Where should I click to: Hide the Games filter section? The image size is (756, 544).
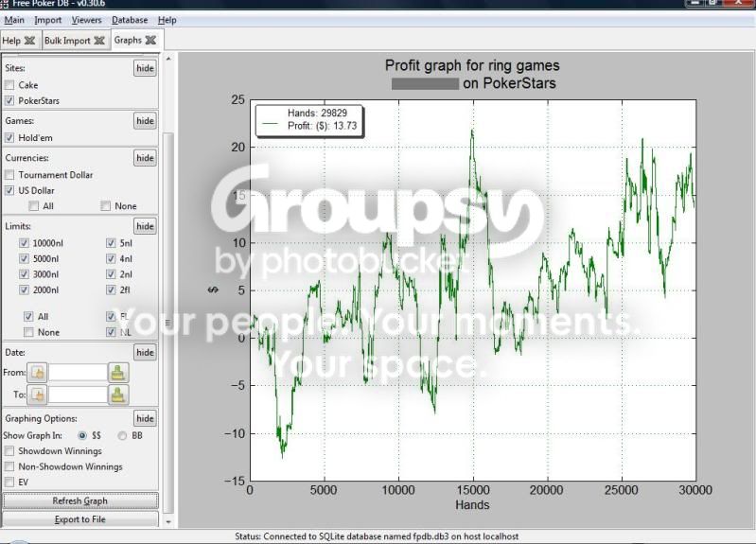point(145,120)
